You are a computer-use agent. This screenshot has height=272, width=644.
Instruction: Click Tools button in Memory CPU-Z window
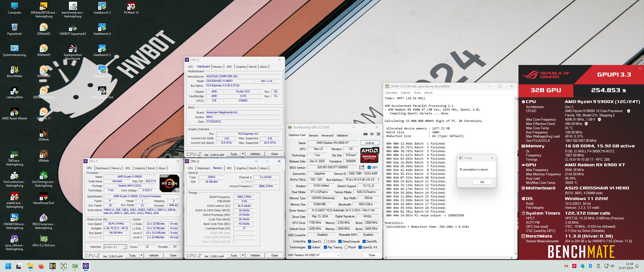tap(234, 255)
